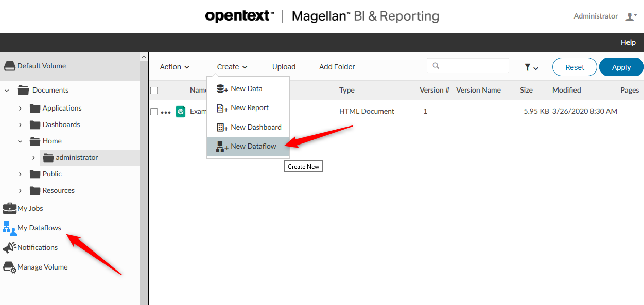Toggle the select-all checkbox in header
This screenshot has width=644, height=305.
154,91
